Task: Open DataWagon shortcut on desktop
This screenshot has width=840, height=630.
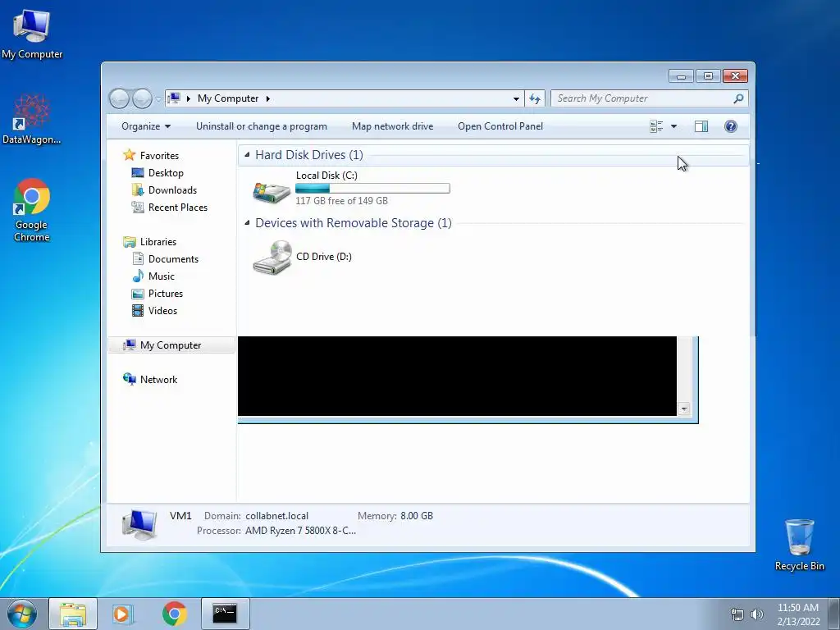Action: pyautogui.click(x=32, y=120)
